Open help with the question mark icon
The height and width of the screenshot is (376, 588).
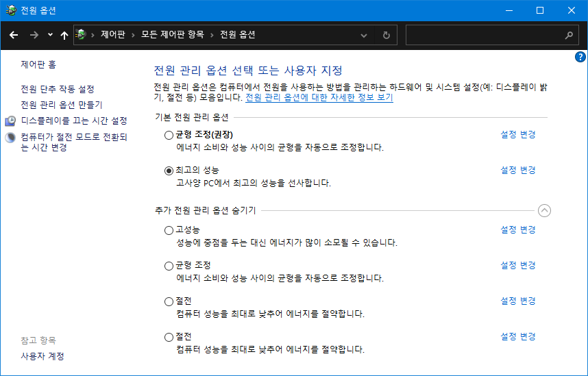(x=580, y=57)
